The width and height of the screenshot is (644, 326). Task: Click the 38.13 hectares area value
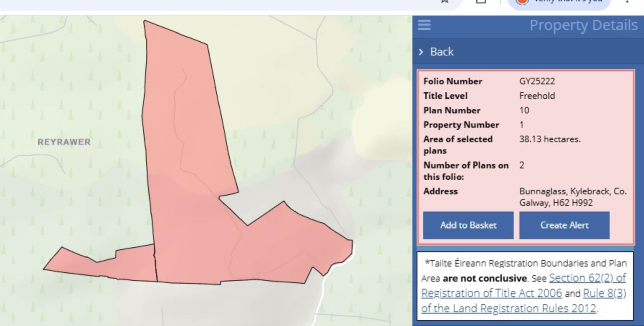point(550,139)
